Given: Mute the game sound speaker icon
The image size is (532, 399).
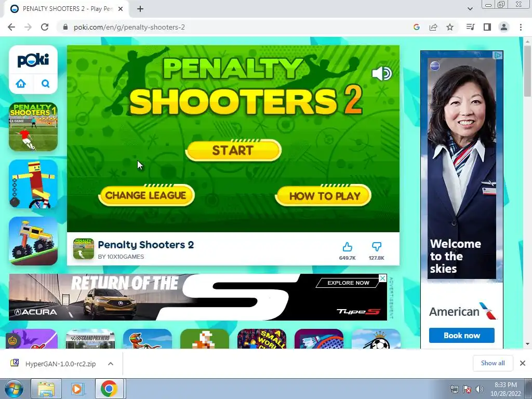Looking at the screenshot, I should coord(382,73).
